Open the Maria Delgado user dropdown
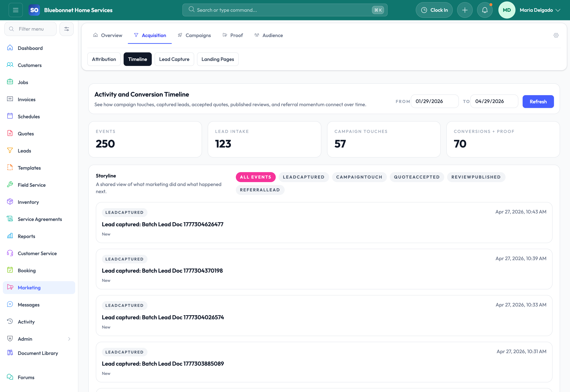This screenshot has height=392, width=570. click(540, 10)
